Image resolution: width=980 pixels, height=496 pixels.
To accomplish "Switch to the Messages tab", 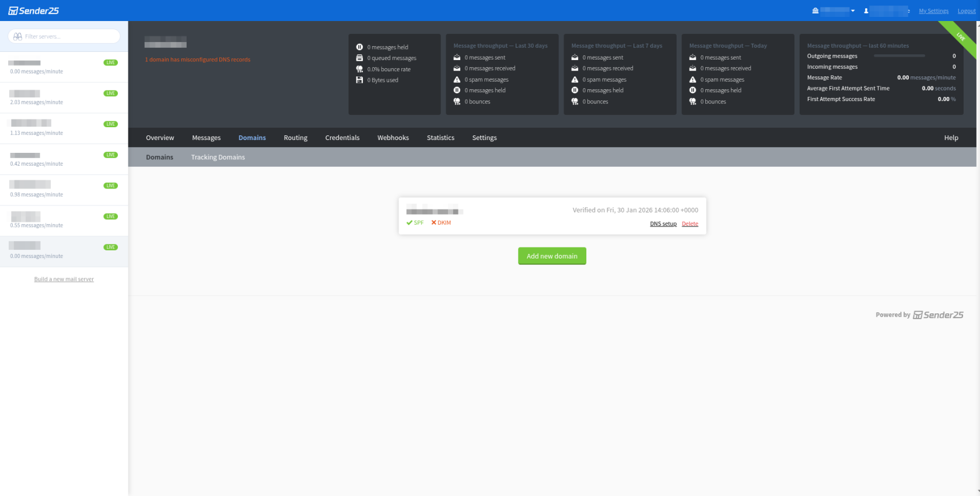I will pyautogui.click(x=206, y=138).
